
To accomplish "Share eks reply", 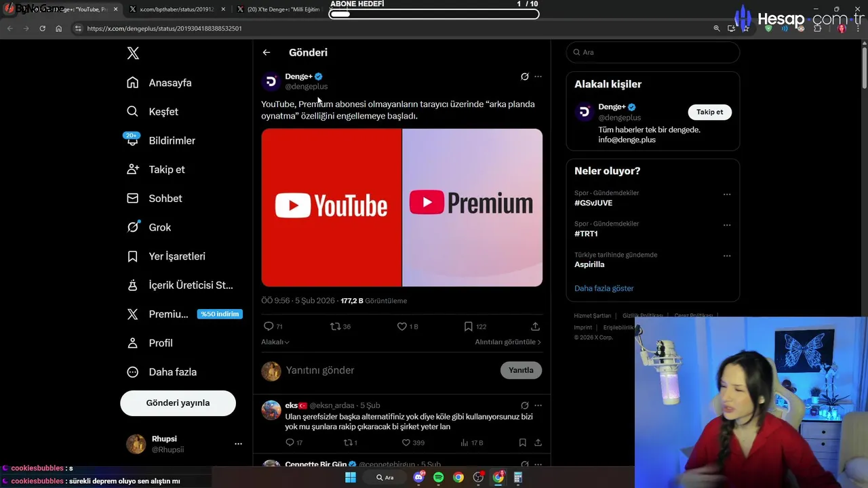I will 538,443.
